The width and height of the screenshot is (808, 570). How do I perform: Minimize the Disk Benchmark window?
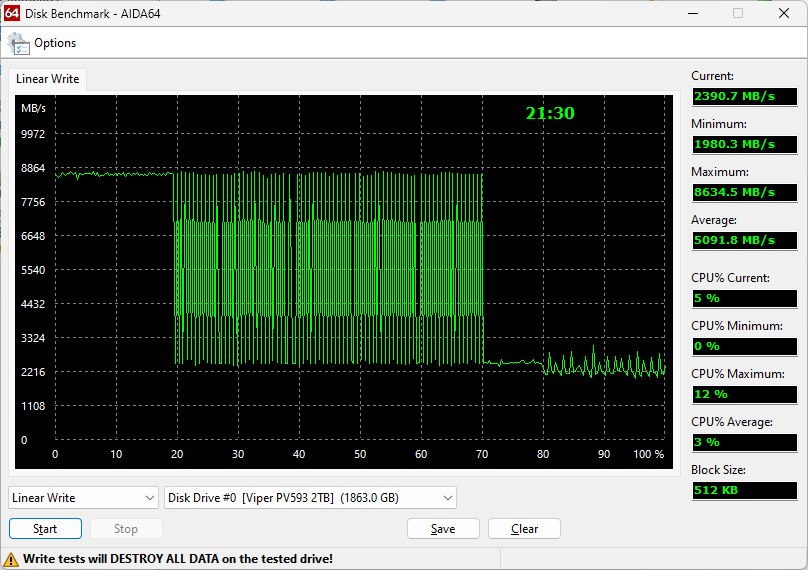coord(690,13)
